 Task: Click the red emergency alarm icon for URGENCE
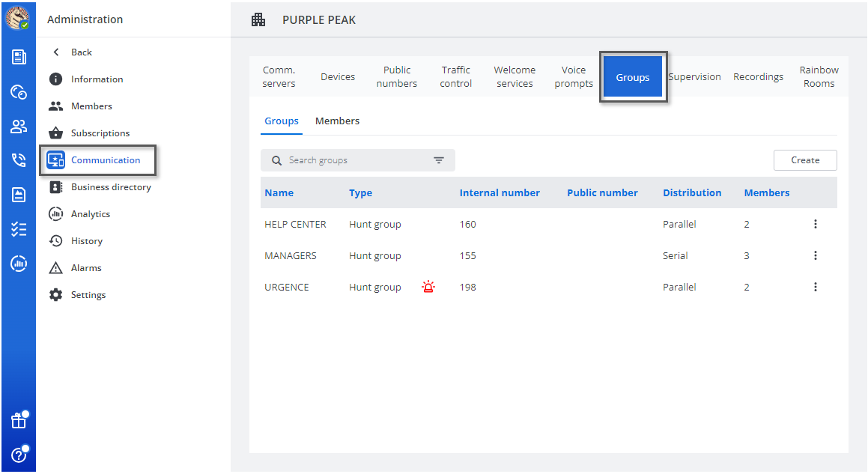pos(428,287)
